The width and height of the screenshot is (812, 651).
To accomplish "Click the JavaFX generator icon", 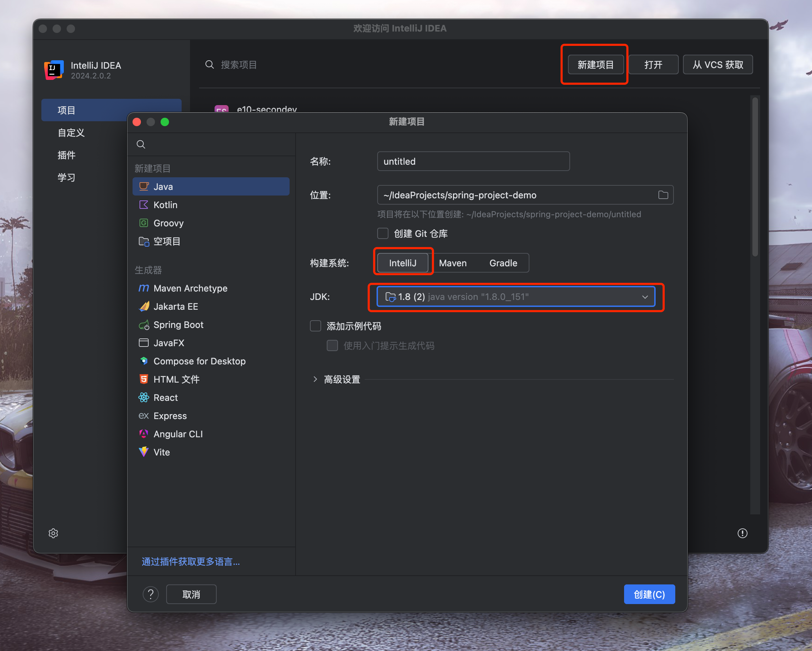I will (144, 343).
